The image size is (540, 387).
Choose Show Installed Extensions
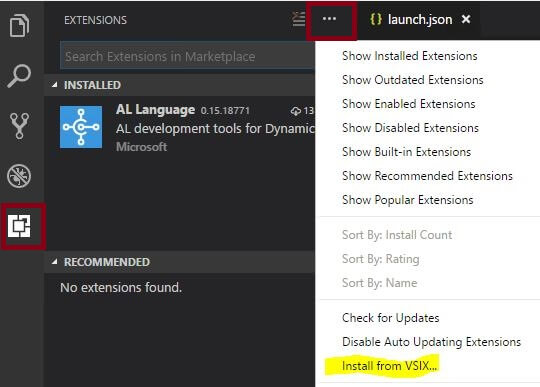coord(409,56)
